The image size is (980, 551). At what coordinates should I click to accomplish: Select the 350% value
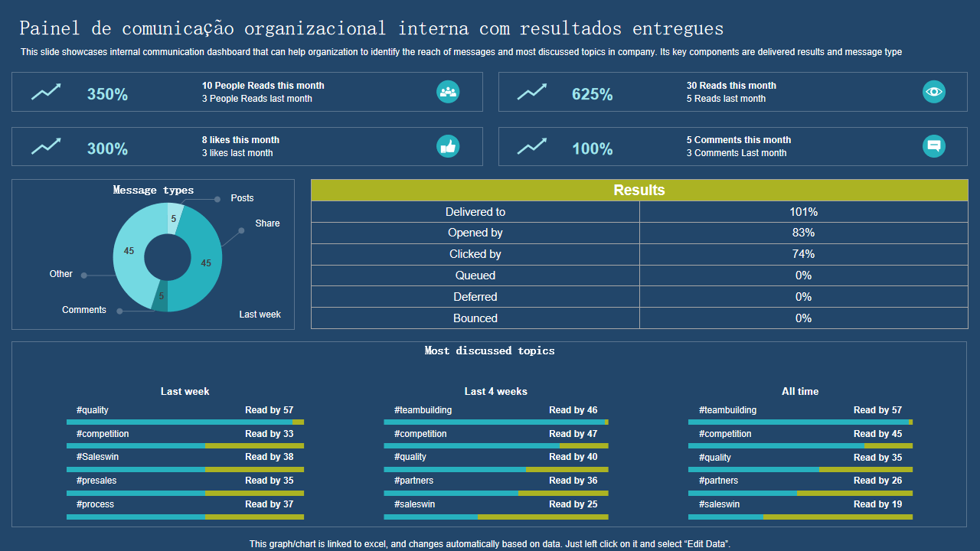point(107,94)
